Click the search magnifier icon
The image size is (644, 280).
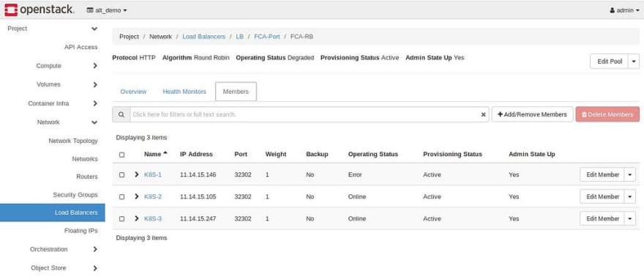coord(121,115)
